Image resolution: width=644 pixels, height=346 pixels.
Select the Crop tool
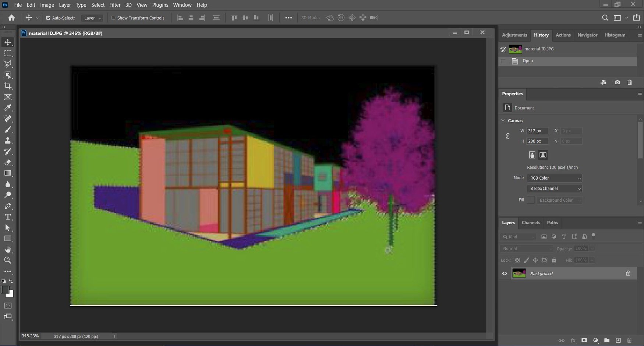pyautogui.click(x=8, y=86)
